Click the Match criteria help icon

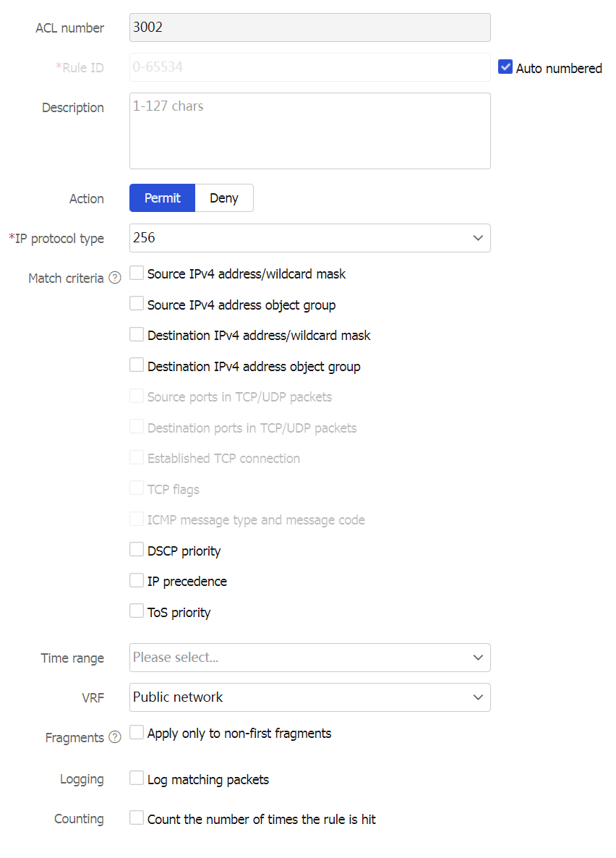(x=114, y=278)
